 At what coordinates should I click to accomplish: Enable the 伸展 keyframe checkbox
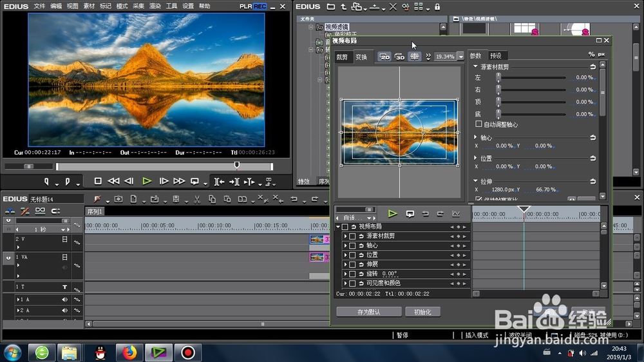tap(352, 265)
